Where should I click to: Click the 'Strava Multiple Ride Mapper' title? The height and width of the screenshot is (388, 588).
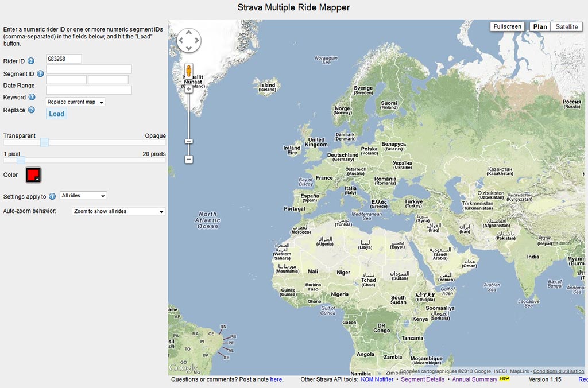tap(293, 7)
